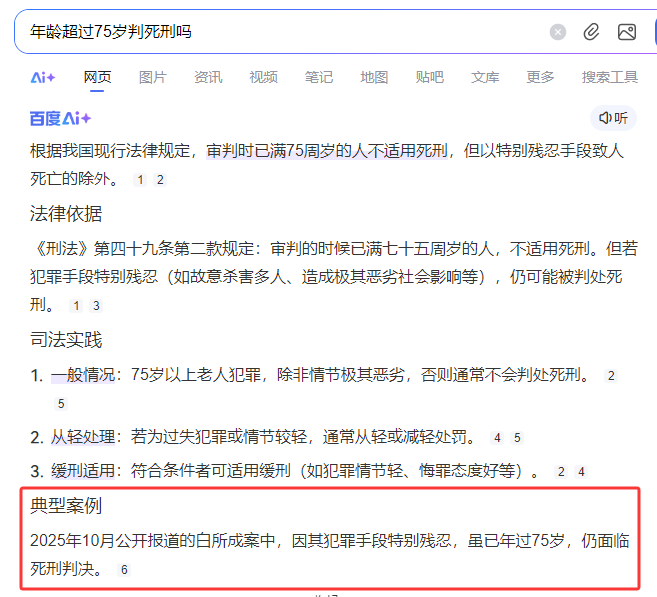The image size is (657, 597).
Task: Open citation 1 after 死亡的除外
Action: (140, 180)
